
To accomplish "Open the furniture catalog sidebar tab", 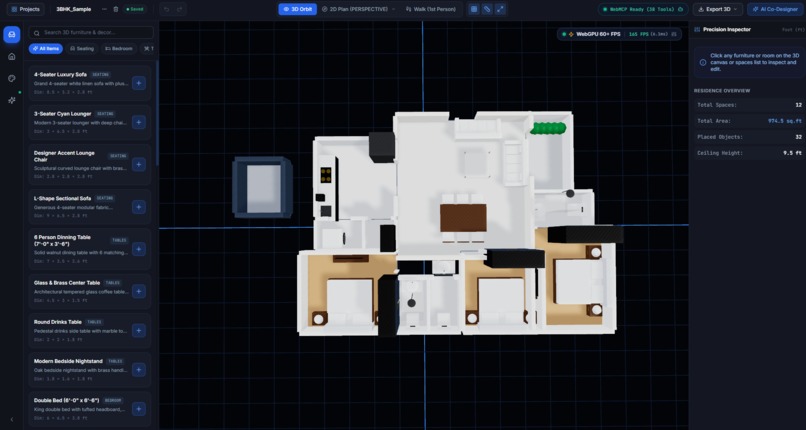I will coord(12,34).
